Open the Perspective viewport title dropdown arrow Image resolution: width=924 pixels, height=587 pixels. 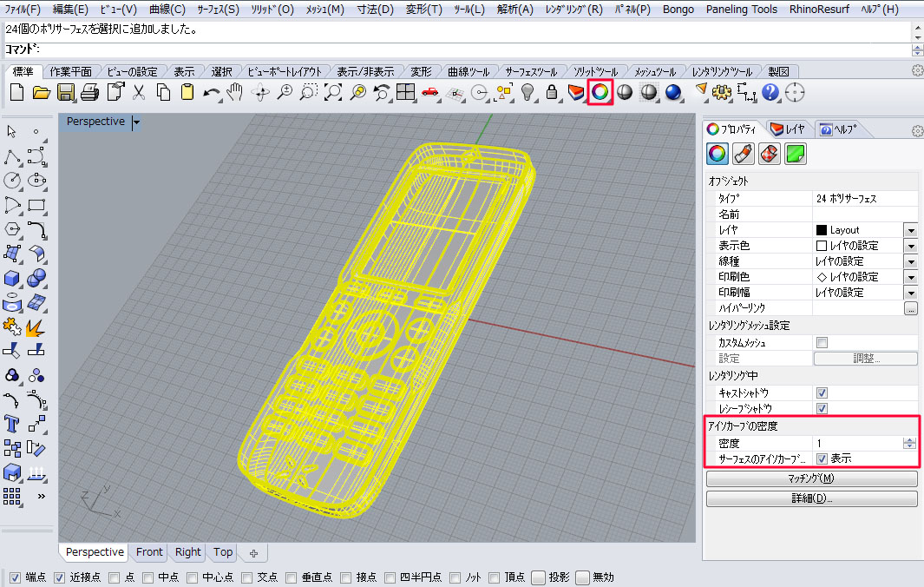point(136,122)
